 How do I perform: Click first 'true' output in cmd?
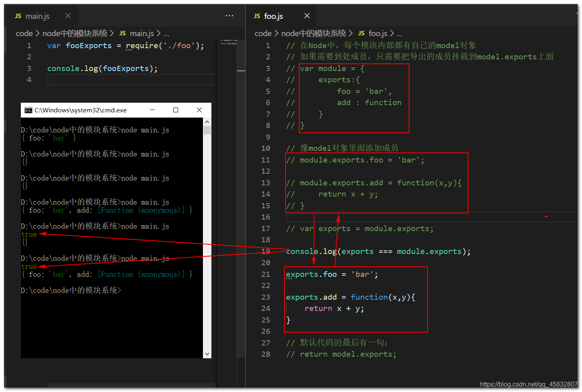pos(29,234)
